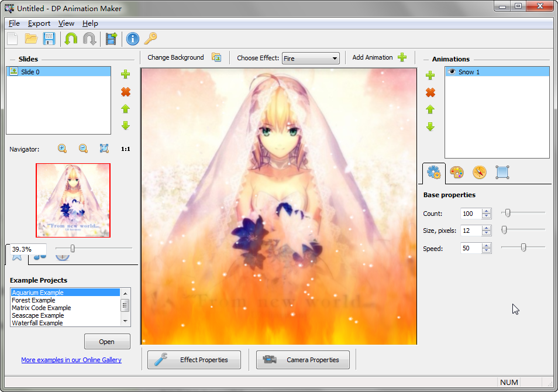Click the registration key icon

(151, 39)
